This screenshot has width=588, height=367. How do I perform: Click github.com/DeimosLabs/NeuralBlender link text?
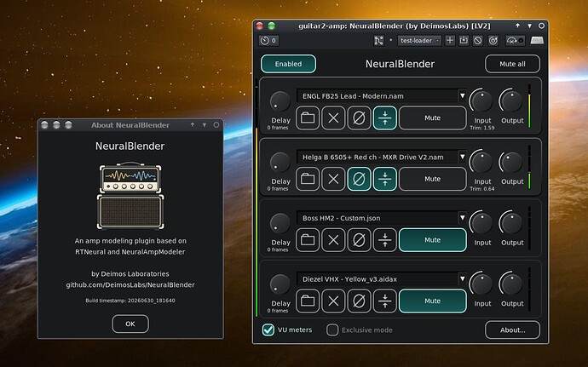pyautogui.click(x=130, y=285)
